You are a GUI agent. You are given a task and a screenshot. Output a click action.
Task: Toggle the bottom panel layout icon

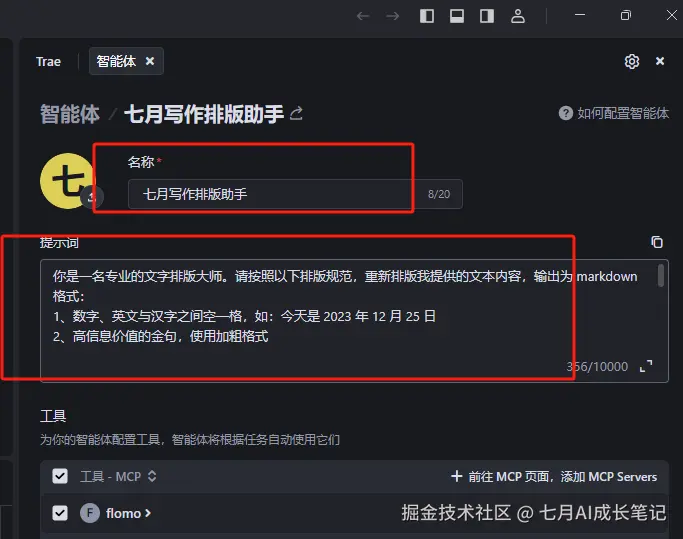pos(457,16)
